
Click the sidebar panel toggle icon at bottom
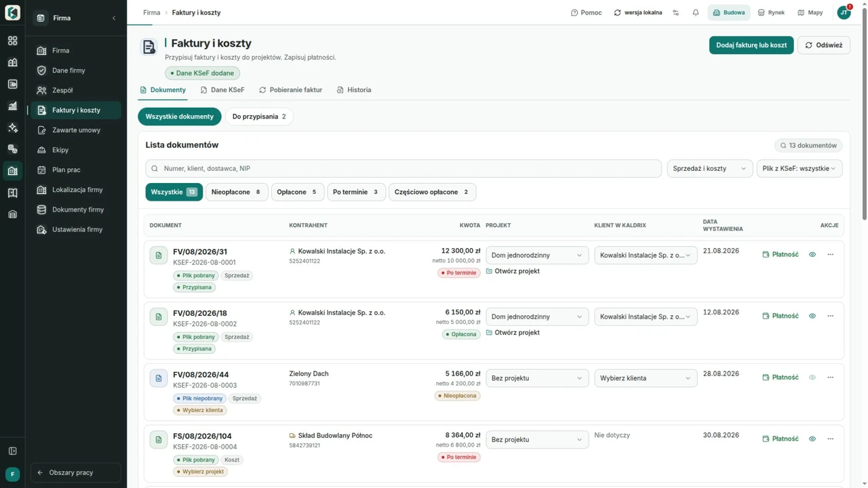(x=12, y=451)
